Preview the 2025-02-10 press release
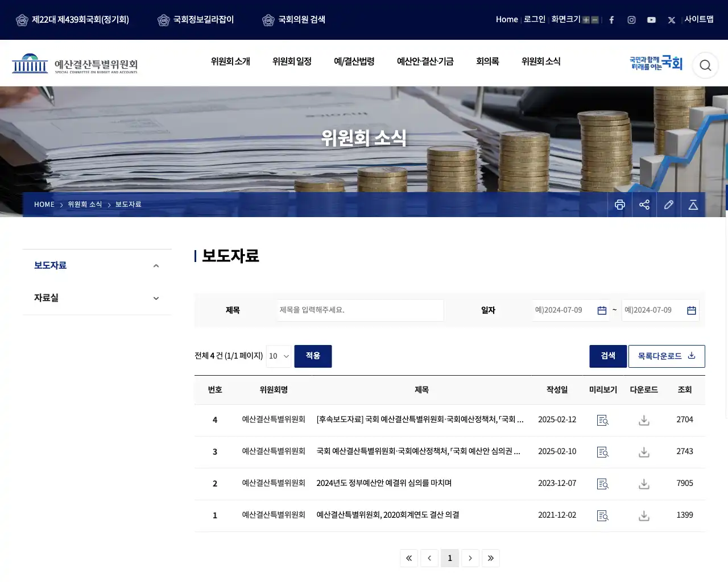The height and width of the screenshot is (582, 728). click(x=603, y=452)
